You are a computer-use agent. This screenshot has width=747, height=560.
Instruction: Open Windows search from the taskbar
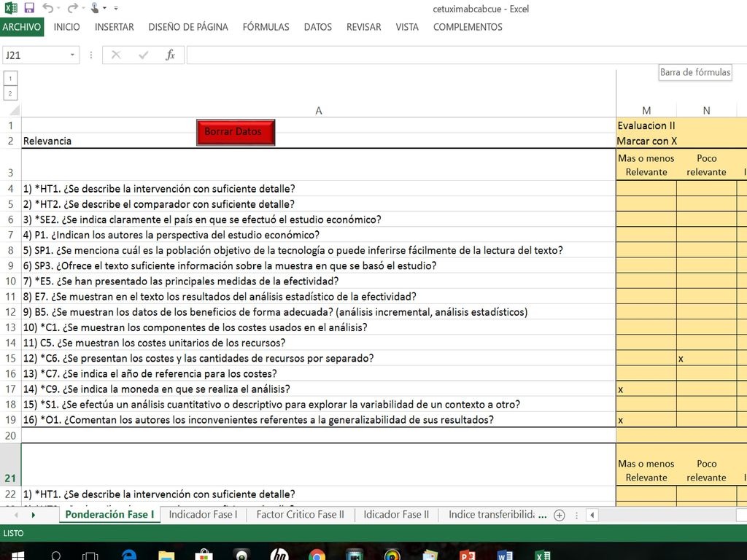pyautogui.click(x=56, y=555)
